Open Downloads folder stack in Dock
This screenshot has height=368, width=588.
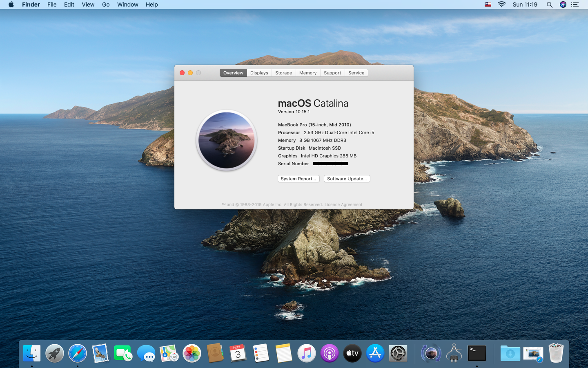tap(510, 353)
